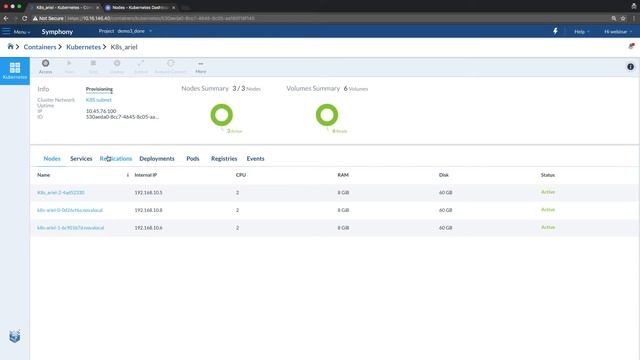This screenshot has width=640, height=360.
Task: Click the RAM column header
Action: pyautogui.click(x=343, y=175)
